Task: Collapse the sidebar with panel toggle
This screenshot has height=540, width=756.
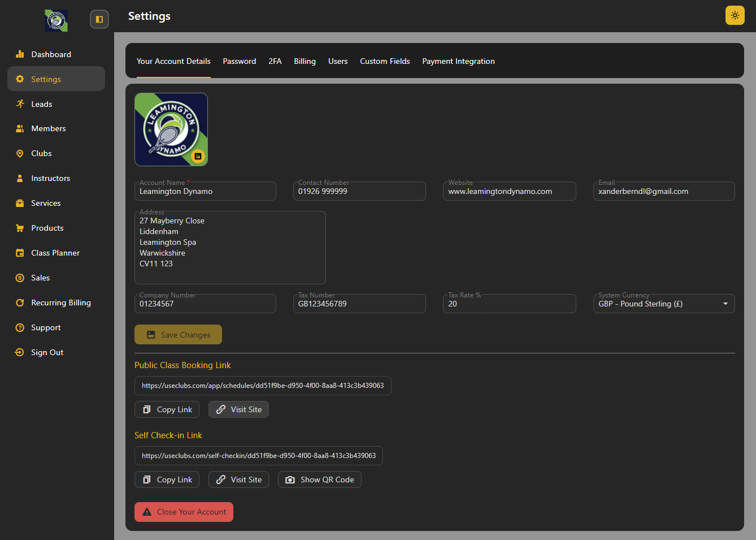Action: (99, 19)
